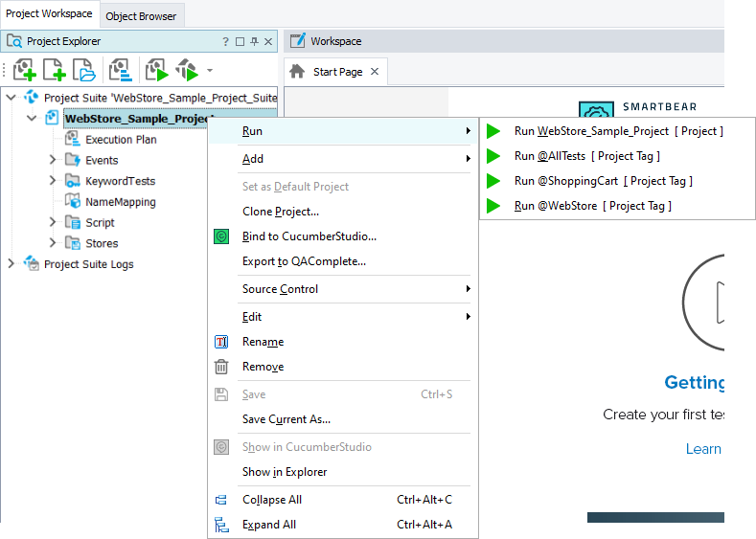
Task: Close the Start Page tab
Action: coord(375,71)
